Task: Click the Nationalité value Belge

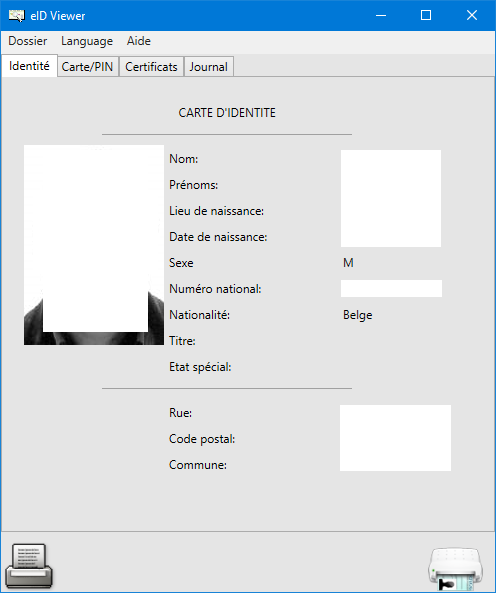Action: tap(358, 315)
